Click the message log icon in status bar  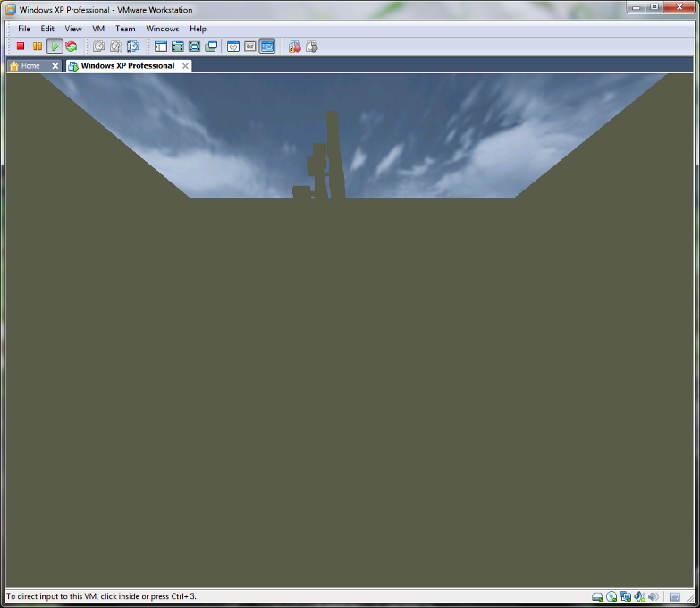tap(676, 597)
